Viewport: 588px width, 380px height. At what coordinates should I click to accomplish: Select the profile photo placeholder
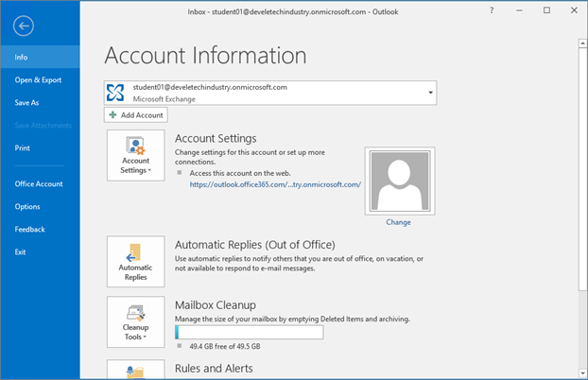click(398, 181)
